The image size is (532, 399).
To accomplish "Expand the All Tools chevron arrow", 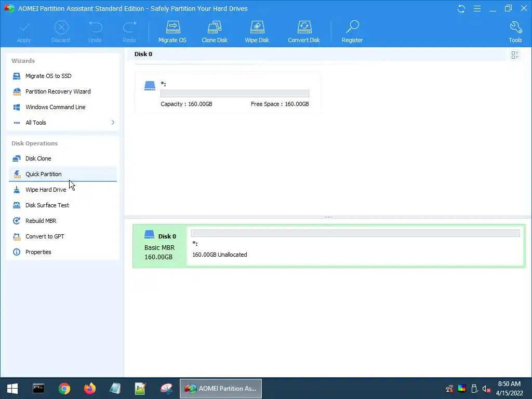I will (113, 123).
